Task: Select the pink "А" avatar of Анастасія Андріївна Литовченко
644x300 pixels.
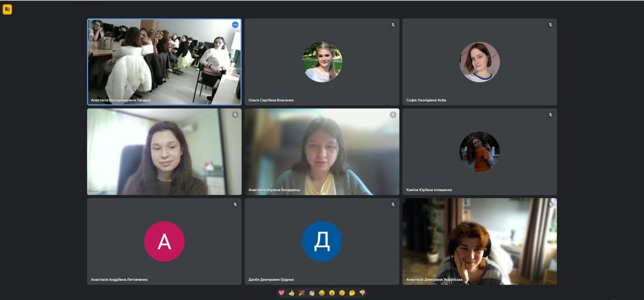Action: coord(164,242)
